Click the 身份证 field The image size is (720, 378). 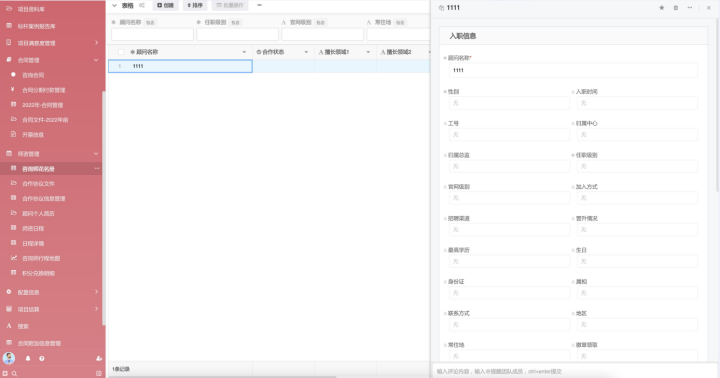point(509,293)
